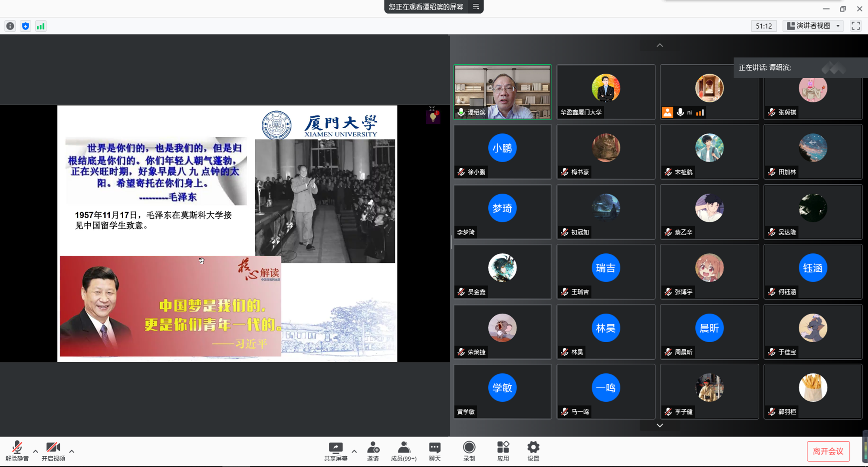Open the Settings (设置) gear
Viewport: 868px width, 467px height.
coord(533,451)
